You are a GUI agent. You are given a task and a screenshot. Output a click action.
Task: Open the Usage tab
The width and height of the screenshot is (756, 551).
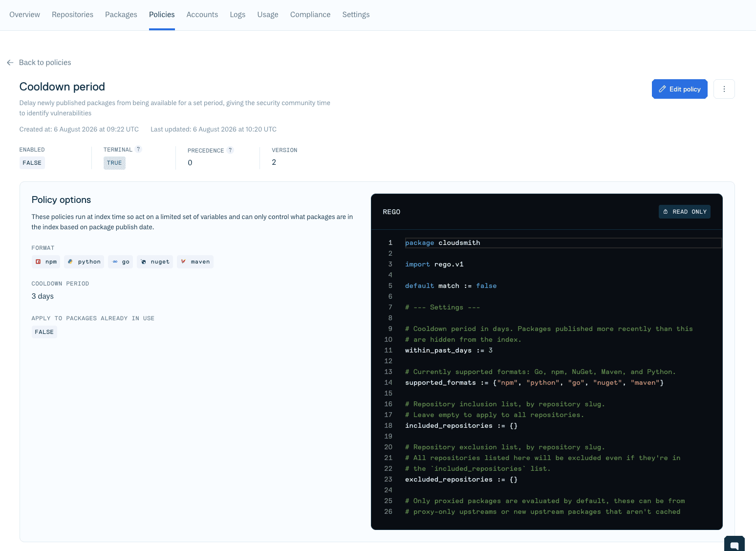click(268, 15)
